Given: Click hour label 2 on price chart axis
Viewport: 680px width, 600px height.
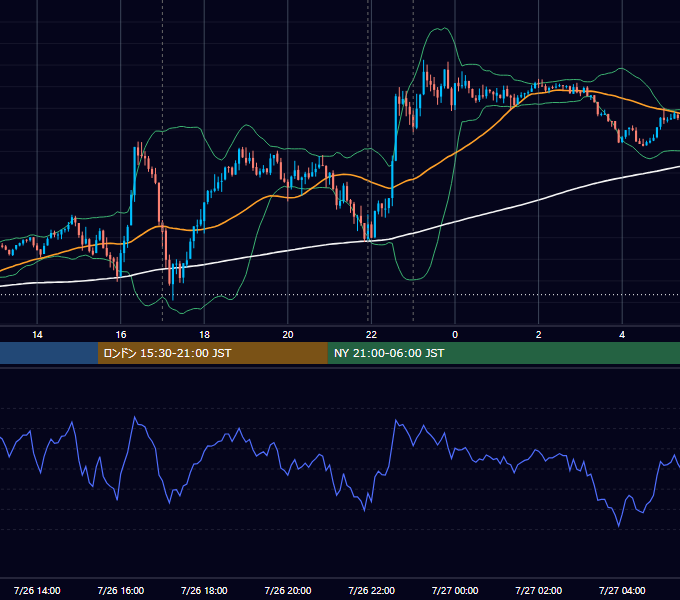Looking at the screenshot, I should point(539,335).
